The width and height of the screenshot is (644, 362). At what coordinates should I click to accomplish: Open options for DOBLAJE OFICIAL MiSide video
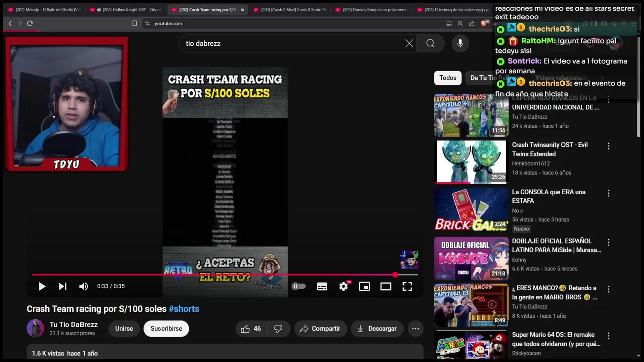pyautogui.click(x=608, y=242)
